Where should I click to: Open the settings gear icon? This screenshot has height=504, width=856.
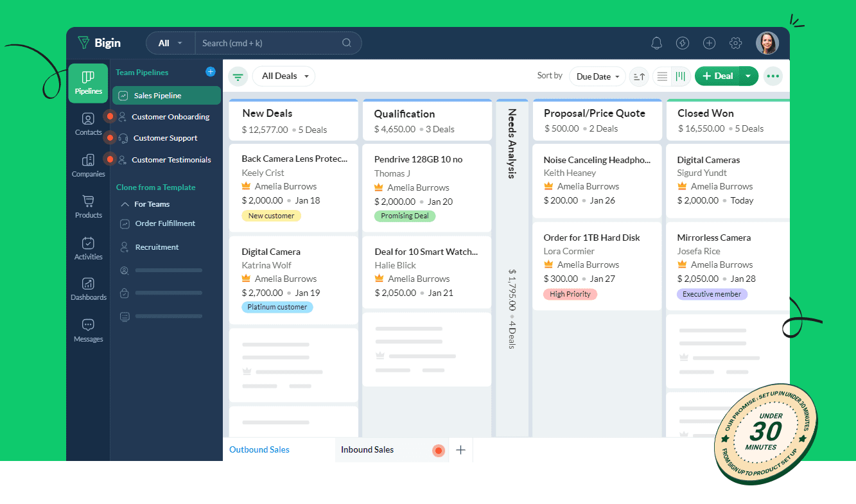(736, 43)
